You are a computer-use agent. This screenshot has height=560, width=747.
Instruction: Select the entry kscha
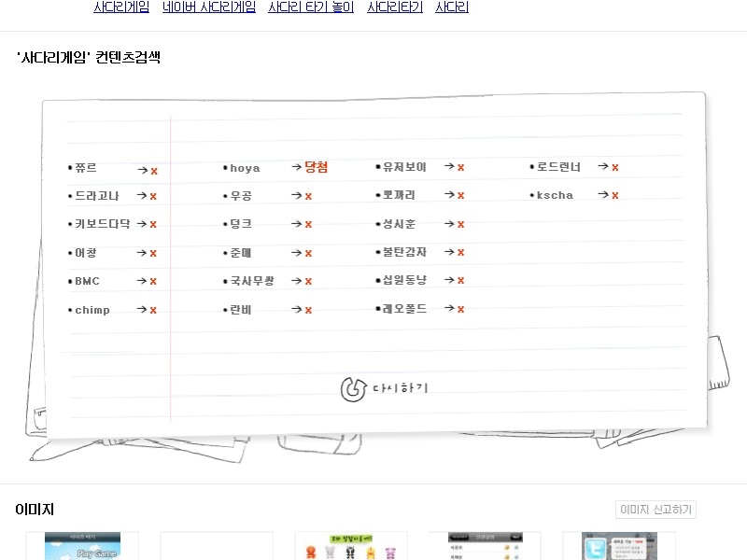(x=555, y=195)
